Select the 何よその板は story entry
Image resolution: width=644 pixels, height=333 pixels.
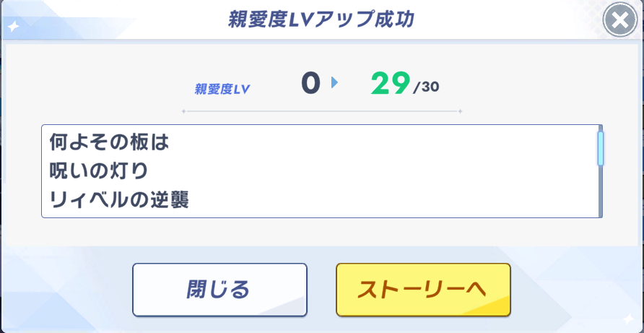point(108,142)
